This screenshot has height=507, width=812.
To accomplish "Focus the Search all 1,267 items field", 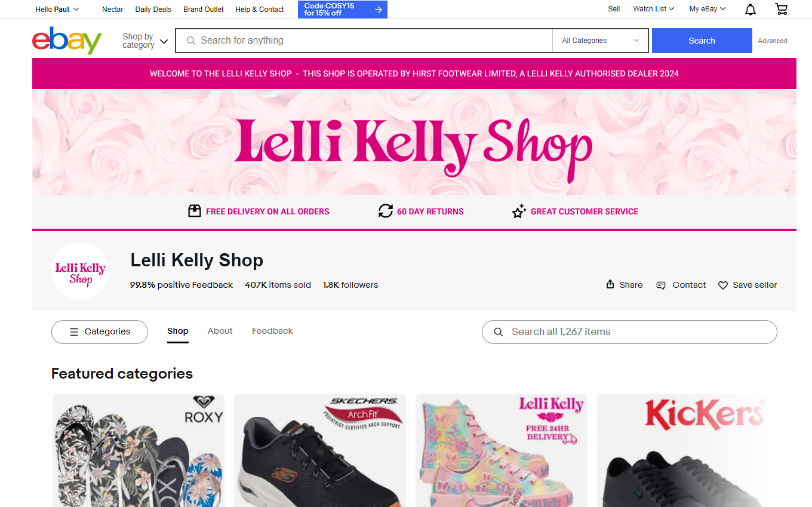I will pos(629,332).
